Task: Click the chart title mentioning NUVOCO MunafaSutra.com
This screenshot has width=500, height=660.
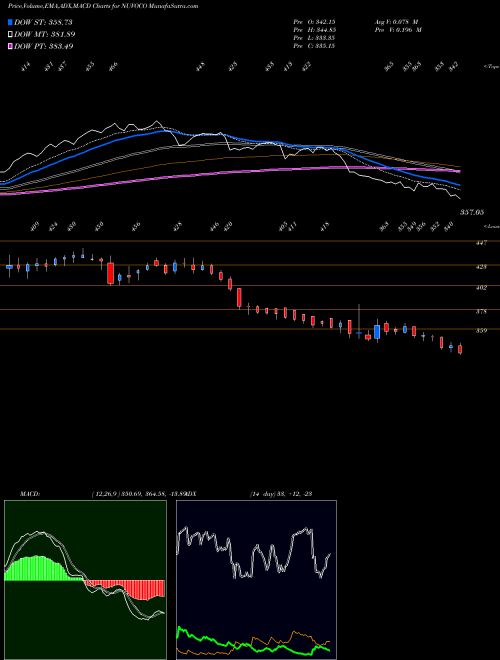Action: tap(103, 6)
